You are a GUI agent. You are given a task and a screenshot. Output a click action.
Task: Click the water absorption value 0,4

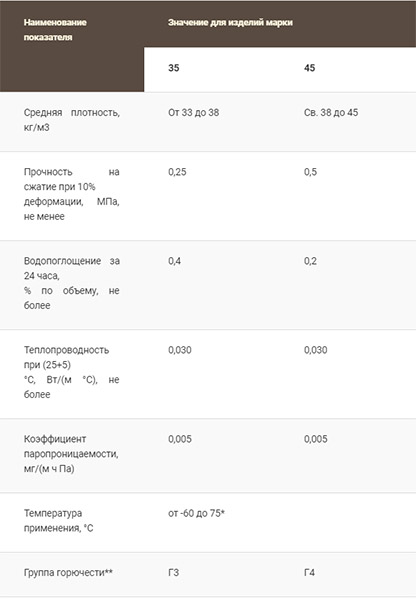pos(175,261)
